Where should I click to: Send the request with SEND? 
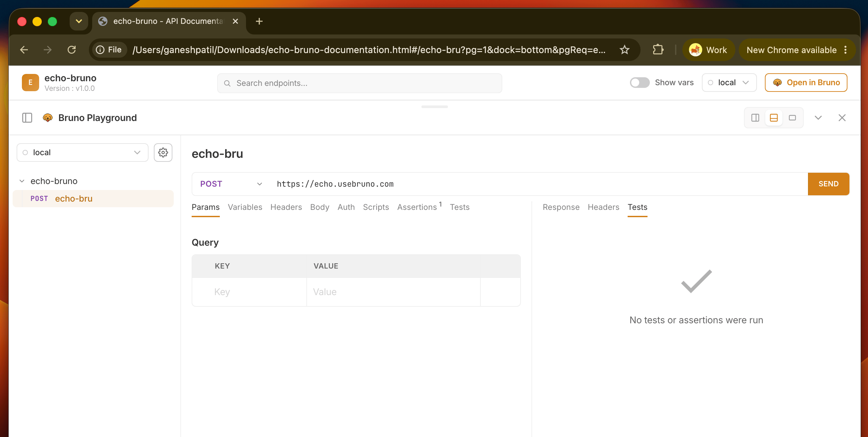click(828, 184)
